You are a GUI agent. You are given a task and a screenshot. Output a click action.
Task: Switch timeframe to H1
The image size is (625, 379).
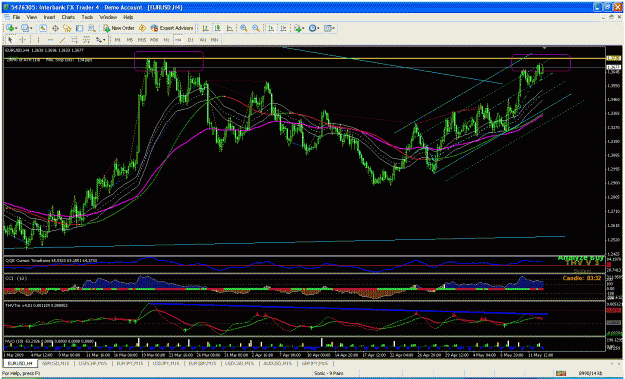[166, 40]
